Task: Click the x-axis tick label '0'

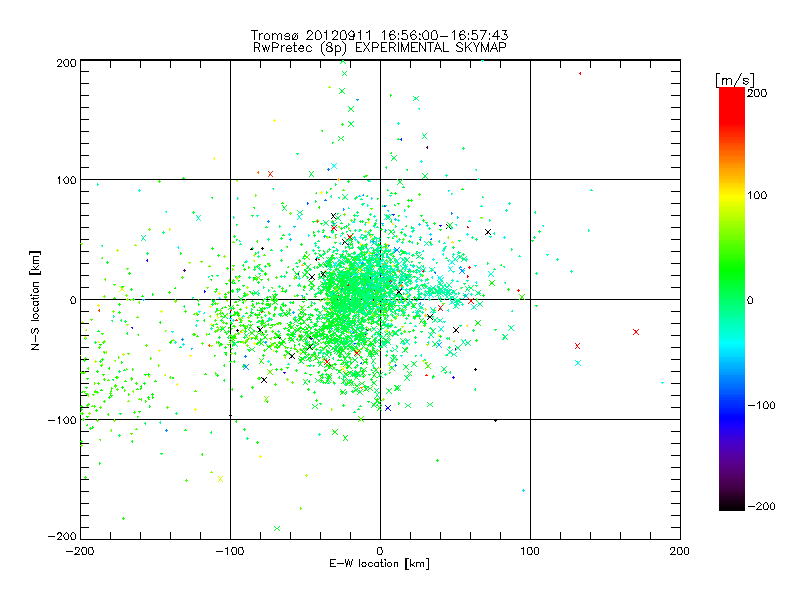Action: [380, 551]
